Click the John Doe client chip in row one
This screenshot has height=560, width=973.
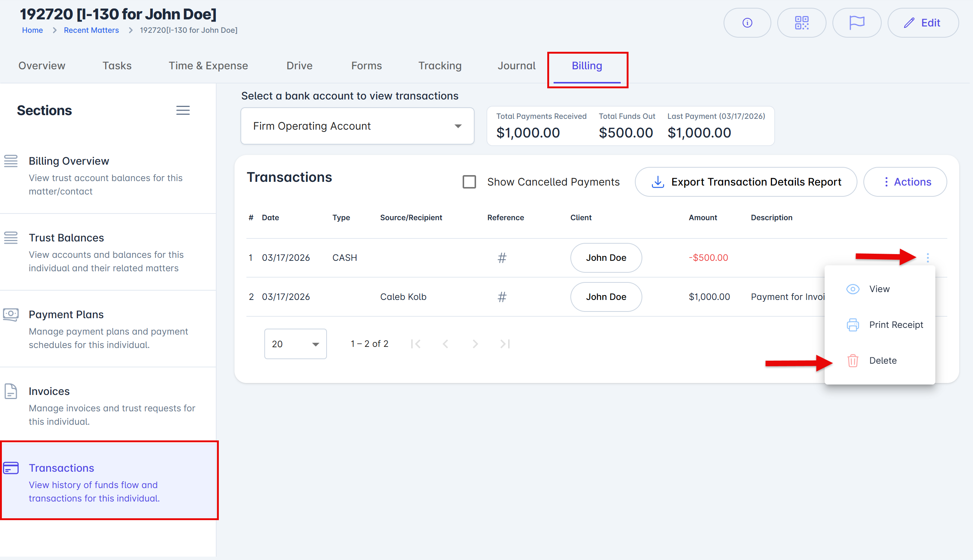[x=605, y=258]
